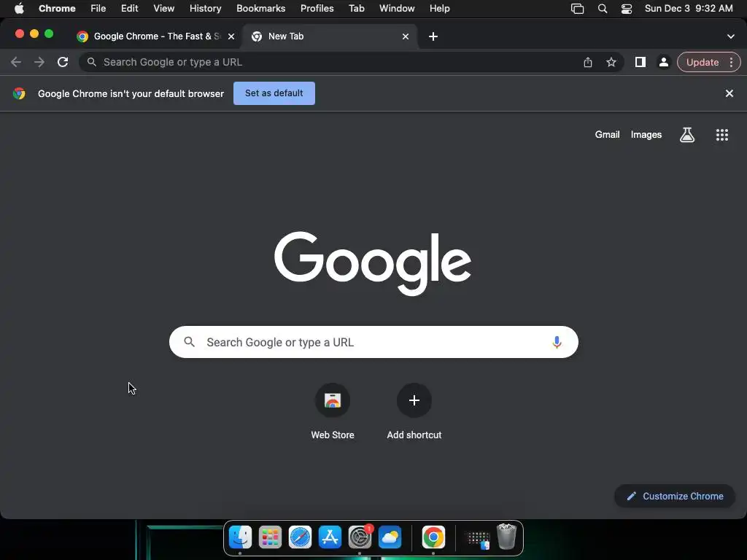
Task: Click the Update button
Action: (x=703, y=62)
